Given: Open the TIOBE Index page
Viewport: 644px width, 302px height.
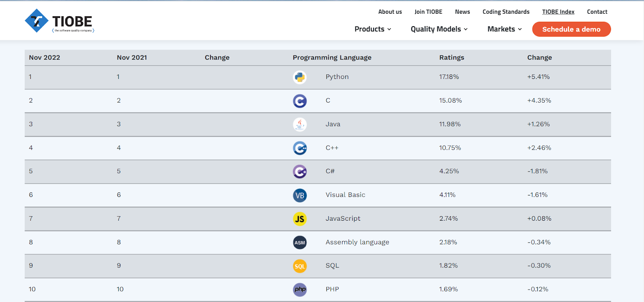Looking at the screenshot, I should point(558,12).
